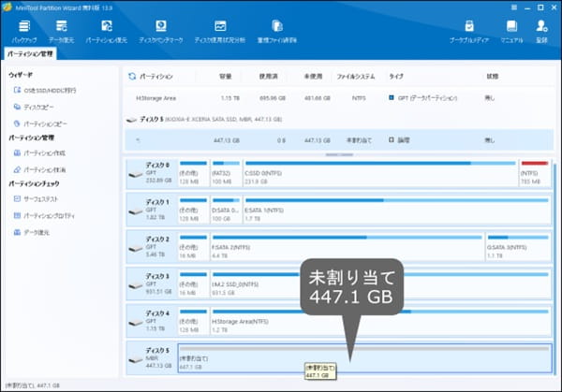Image resolution: width=562 pixels, height=392 pixels.
Task: Sort by the 使用済 column header
Action: click(269, 77)
